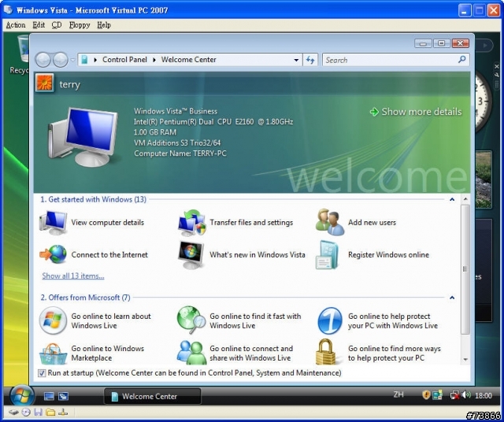Image resolution: width=504 pixels, height=422 pixels.
Task: Click the green Show more details arrow icon
Action: coord(374,112)
